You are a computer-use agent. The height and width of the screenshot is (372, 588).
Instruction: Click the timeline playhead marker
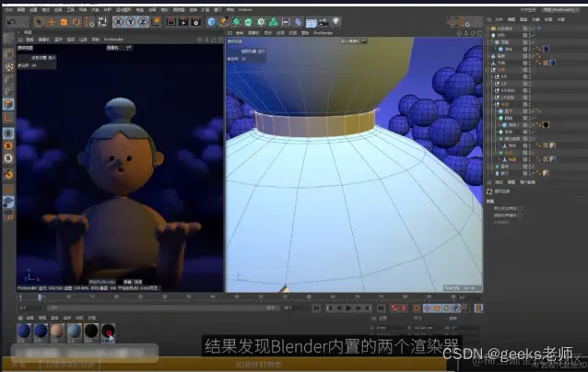40,297
